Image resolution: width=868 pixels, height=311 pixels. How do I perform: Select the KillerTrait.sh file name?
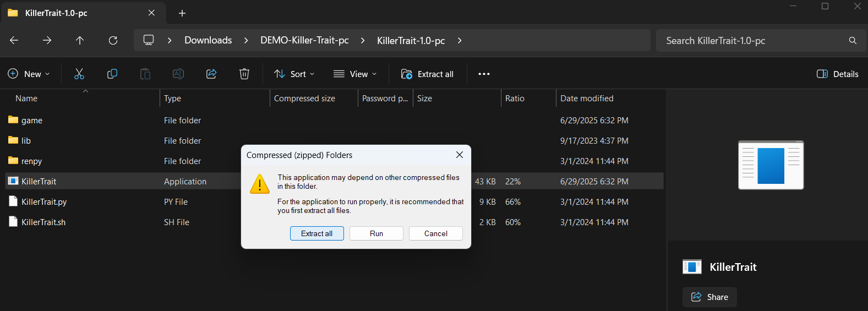tap(43, 222)
